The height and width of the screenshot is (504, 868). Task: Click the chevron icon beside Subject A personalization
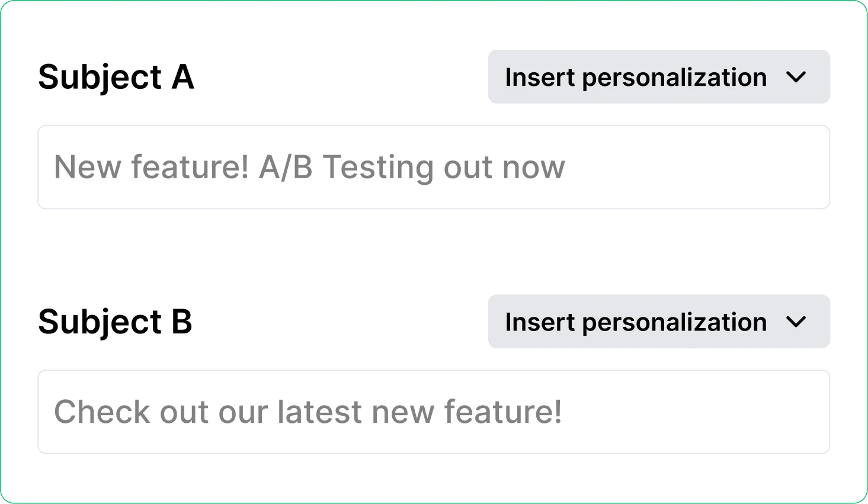tap(796, 77)
